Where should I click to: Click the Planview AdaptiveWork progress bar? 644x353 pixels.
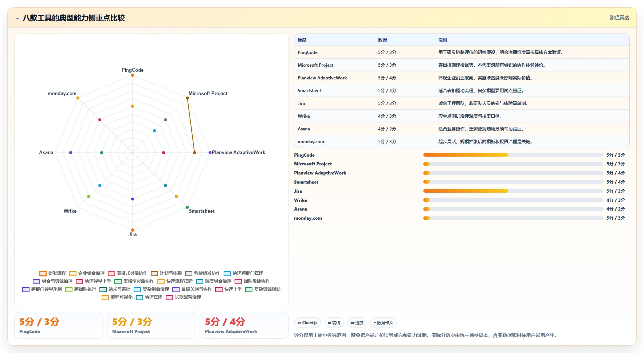point(513,173)
